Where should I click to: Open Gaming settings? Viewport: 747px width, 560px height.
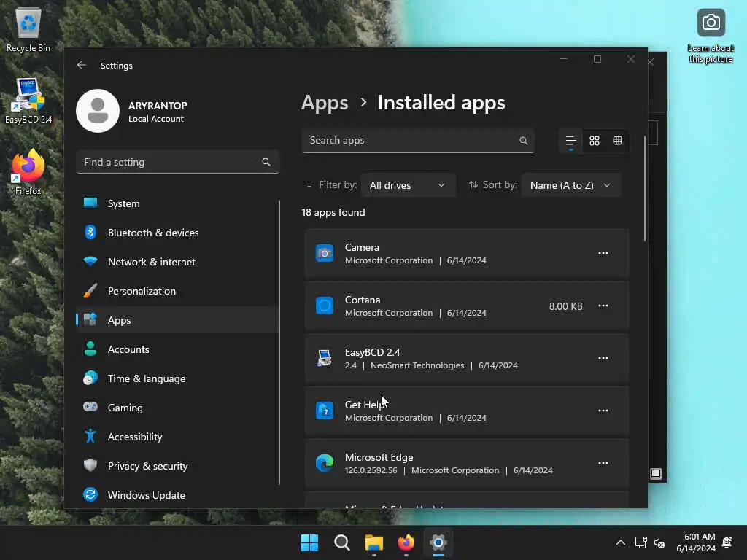(x=177, y=408)
